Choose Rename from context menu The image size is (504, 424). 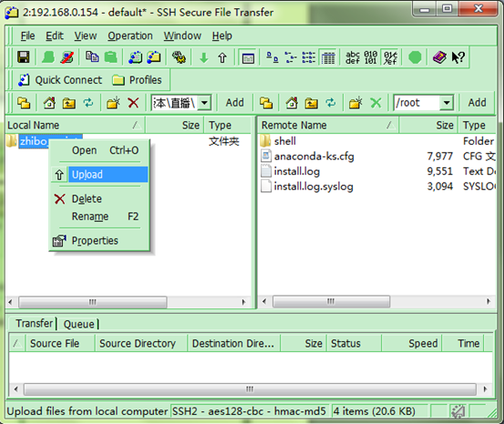click(x=99, y=217)
